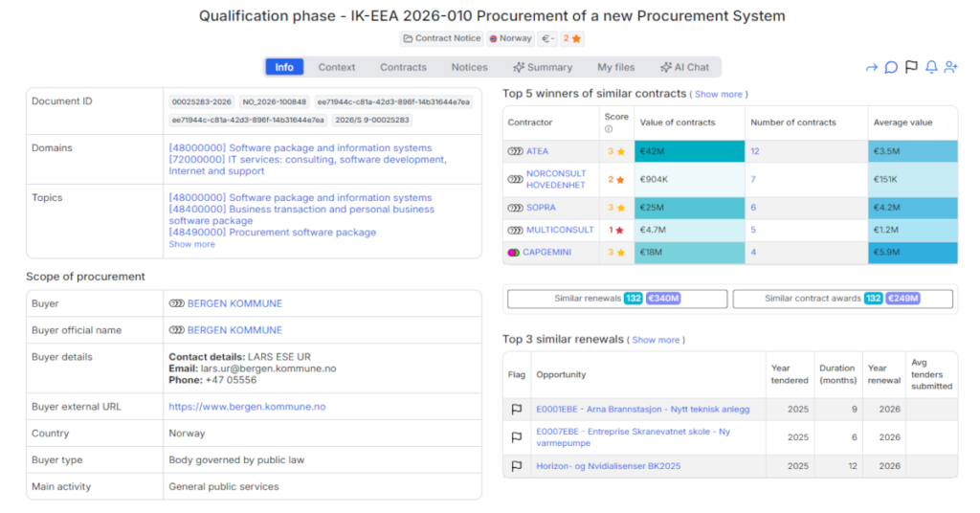Click CAPGEMINI €5.9M average value cell
The height and width of the screenshot is (513, 980).
click(912, 253)
